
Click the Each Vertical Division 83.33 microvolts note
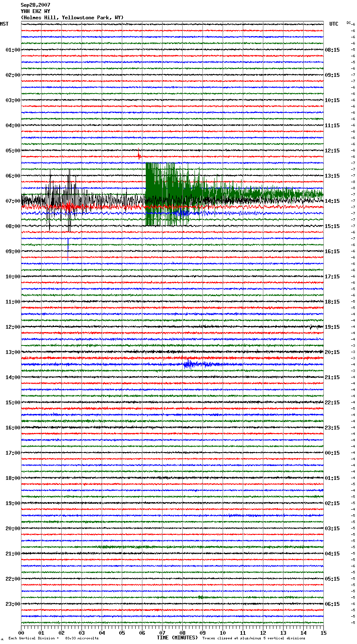53,639
